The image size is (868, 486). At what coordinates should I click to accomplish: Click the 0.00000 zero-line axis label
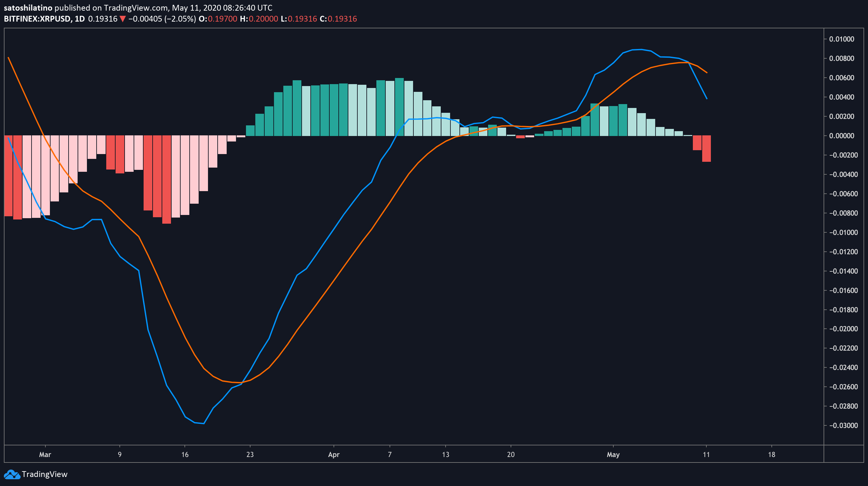842,136
